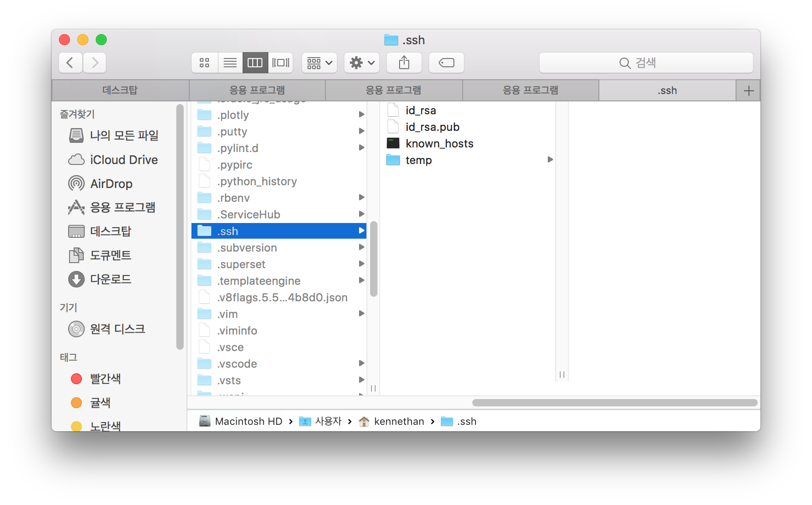Switch to list view
Image resolution: width=812 pixels, height=505 pixels.
(230, 63)
